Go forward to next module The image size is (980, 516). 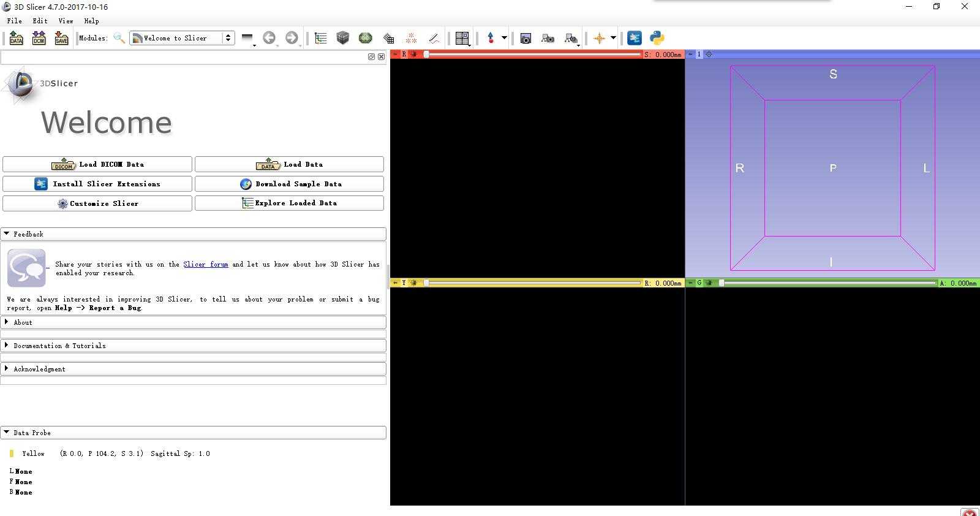(292, 38)
